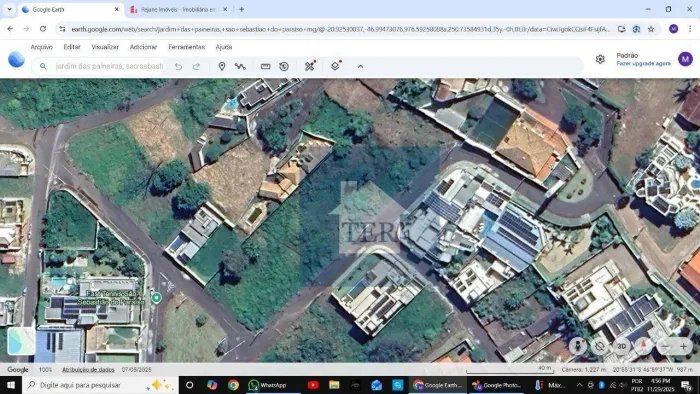The height and width of the screenshot is (394, 700).
Task: Open Chrome three-dot menu
Action: [x=690, y=29]
